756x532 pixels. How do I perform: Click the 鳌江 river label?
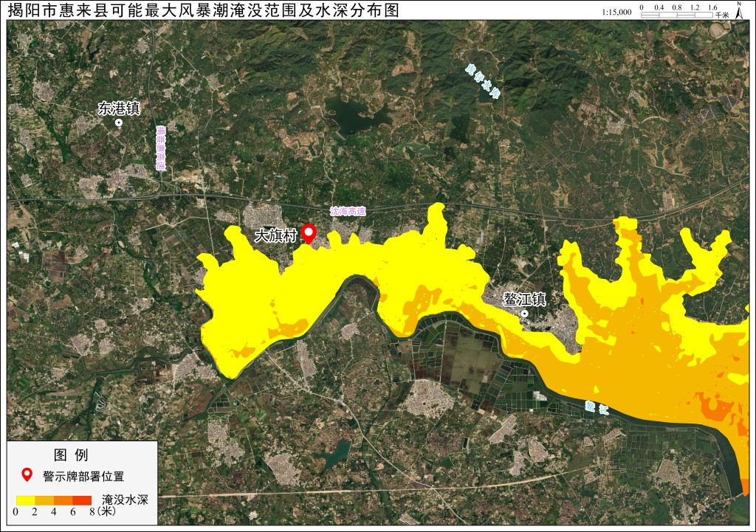coord(597,408)
